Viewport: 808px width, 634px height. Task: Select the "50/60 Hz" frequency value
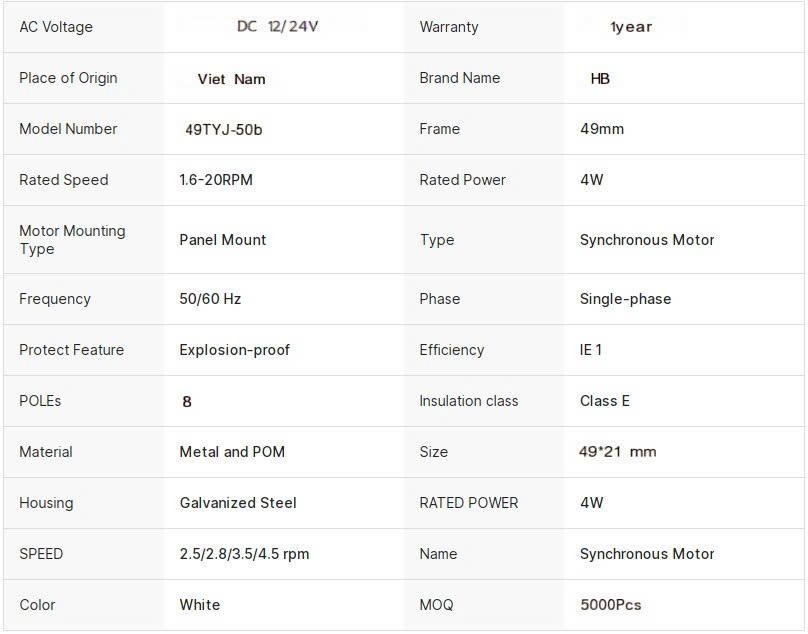pyautogui.click(x=210, y=299)
